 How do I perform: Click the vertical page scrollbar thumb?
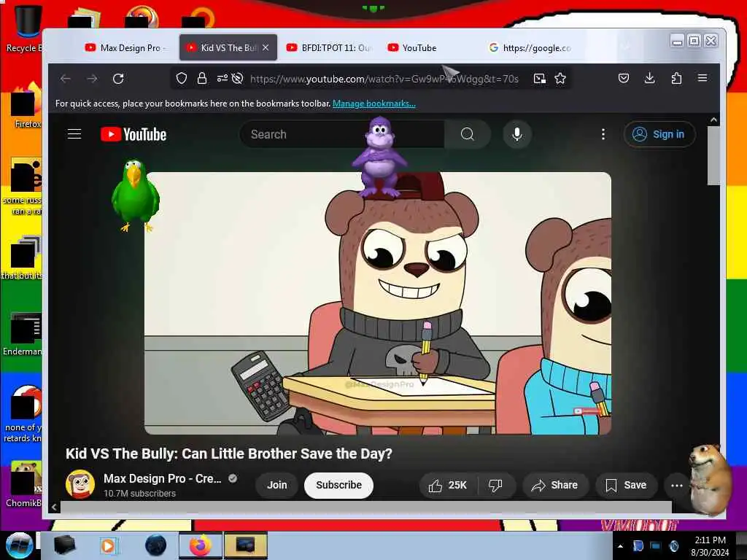pos(713,155)
